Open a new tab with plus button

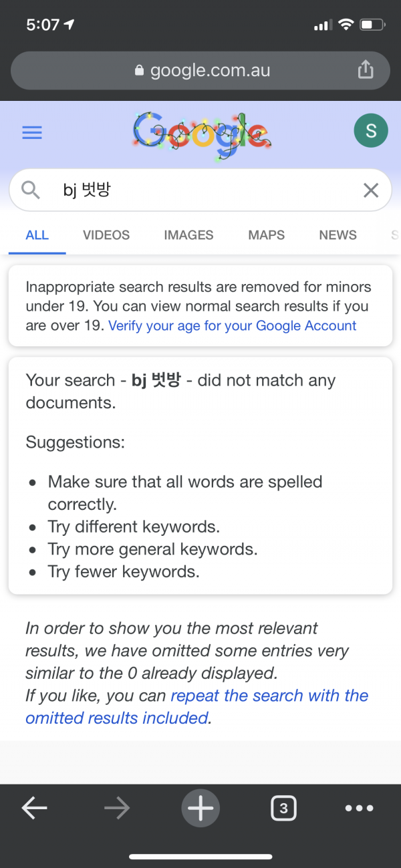click(x=200, y=809)
